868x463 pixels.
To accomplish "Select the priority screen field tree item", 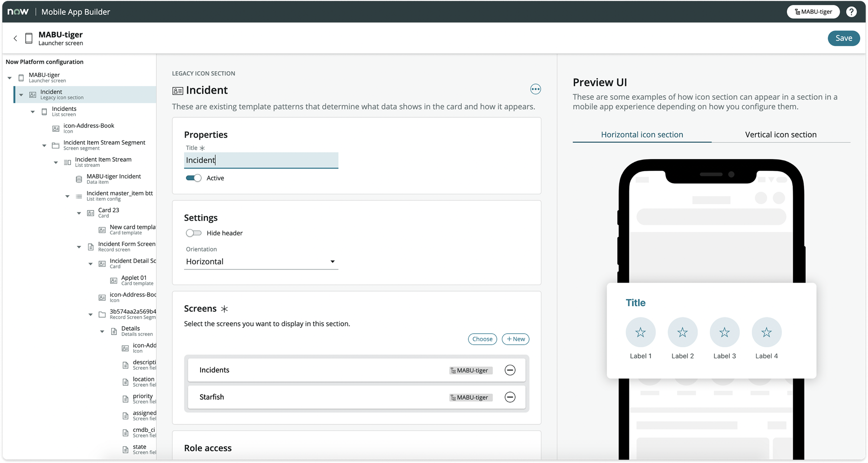I will tap(139, 399).
